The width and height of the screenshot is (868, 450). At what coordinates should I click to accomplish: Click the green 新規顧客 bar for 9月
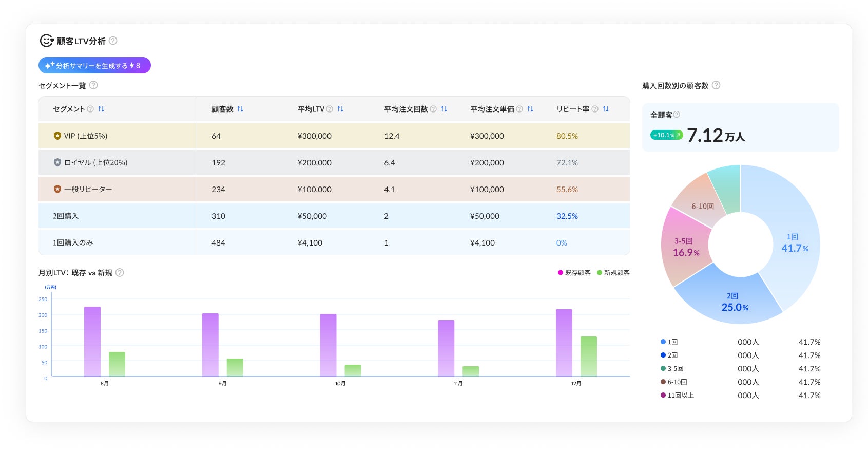coord(235,367)
